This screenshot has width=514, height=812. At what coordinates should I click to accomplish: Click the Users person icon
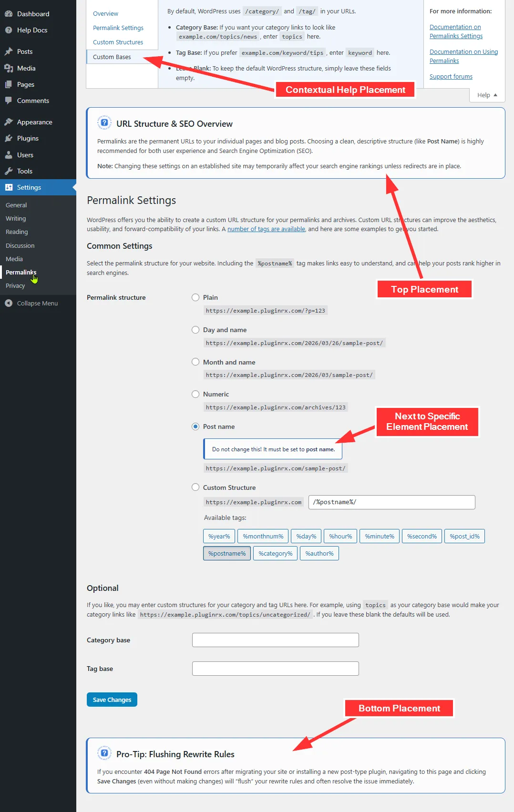click(9, 155)
